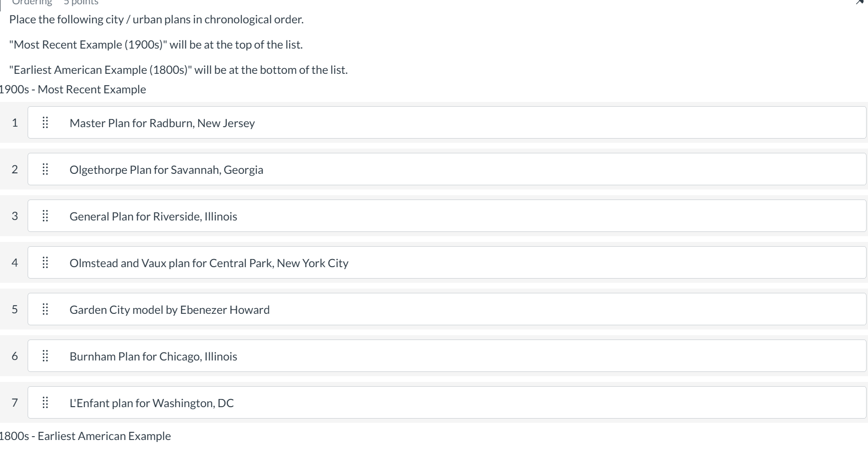Click the drag handle for Master Plan for Radburn

(x=45, y=122)
